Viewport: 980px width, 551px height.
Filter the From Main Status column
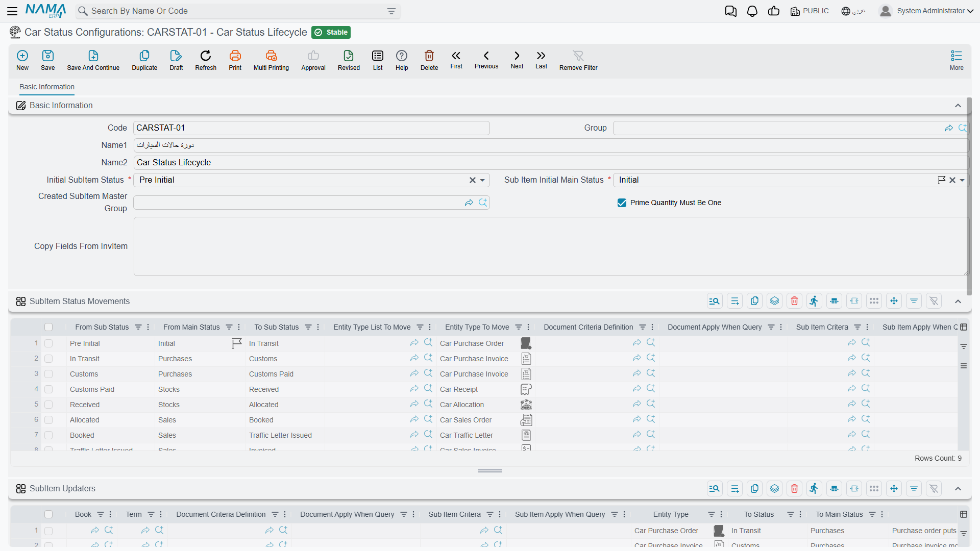point(229,327)
